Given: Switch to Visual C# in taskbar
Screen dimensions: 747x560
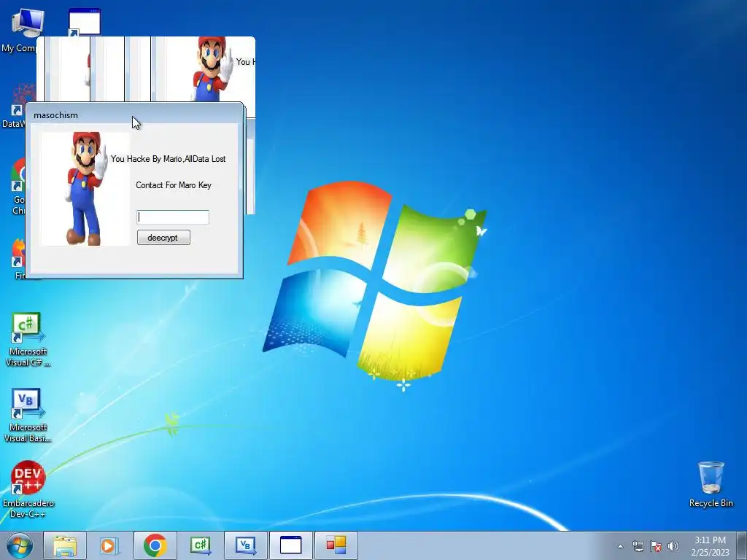Looking at the screenshot, I should 200,545.
